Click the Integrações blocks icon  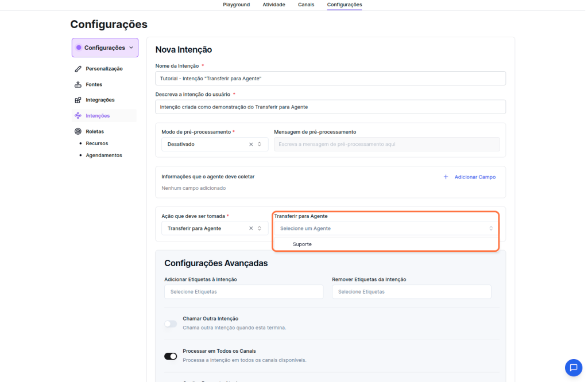[x=78, y=100]
